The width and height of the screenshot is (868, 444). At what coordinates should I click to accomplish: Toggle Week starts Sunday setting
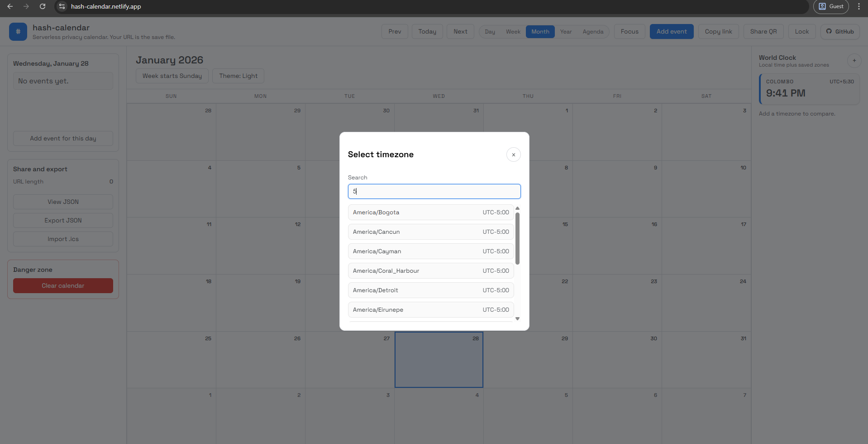click(172, 76)
